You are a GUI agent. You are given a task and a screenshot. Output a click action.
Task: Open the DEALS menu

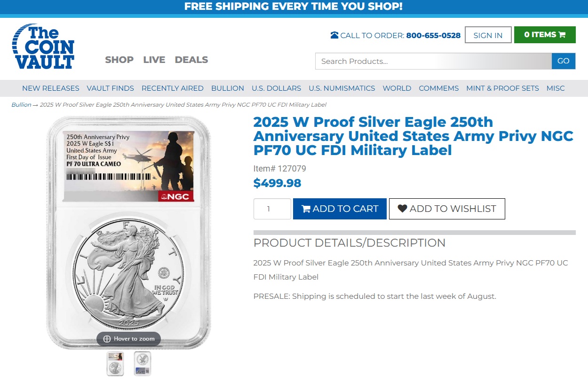[191, 60]
